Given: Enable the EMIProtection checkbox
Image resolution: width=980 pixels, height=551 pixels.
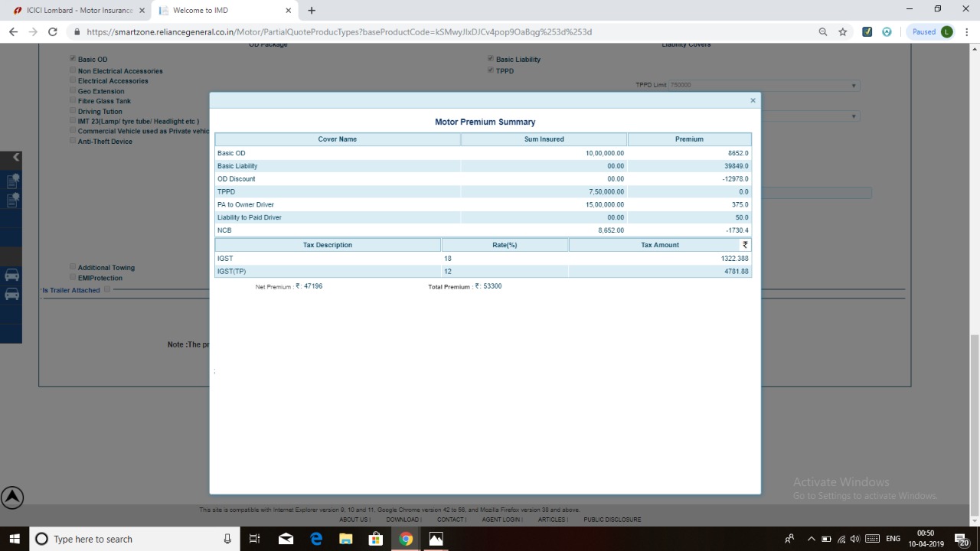Looking at the screenshot, I should coord(73,277).
